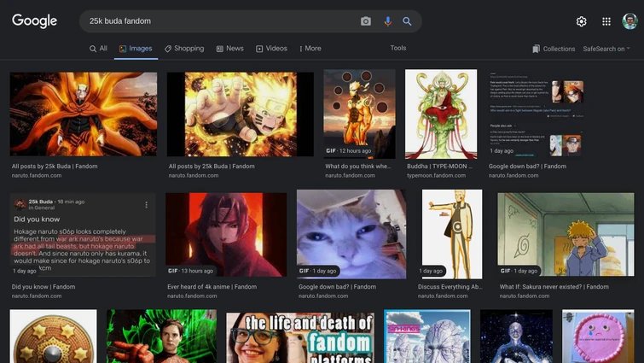This screenshot has height=363, width=644.
Task: Expand the More search options menu
Action: coord(310,49)
